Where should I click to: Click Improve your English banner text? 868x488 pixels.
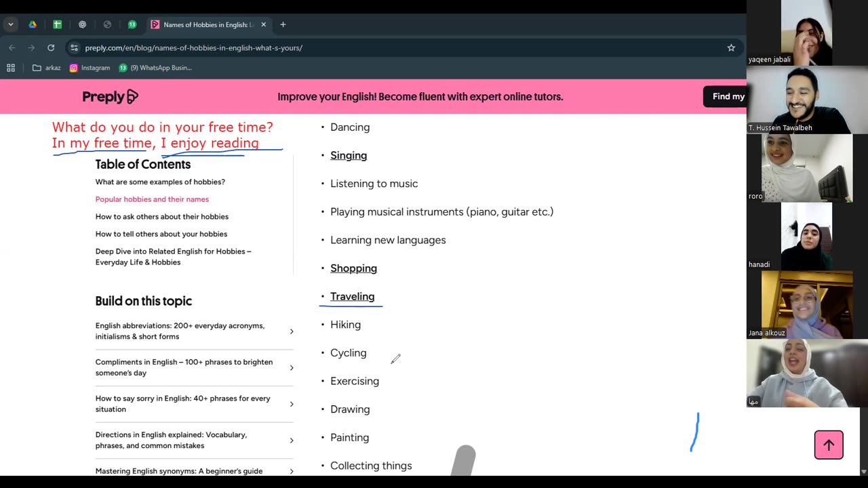click(420, 97)
